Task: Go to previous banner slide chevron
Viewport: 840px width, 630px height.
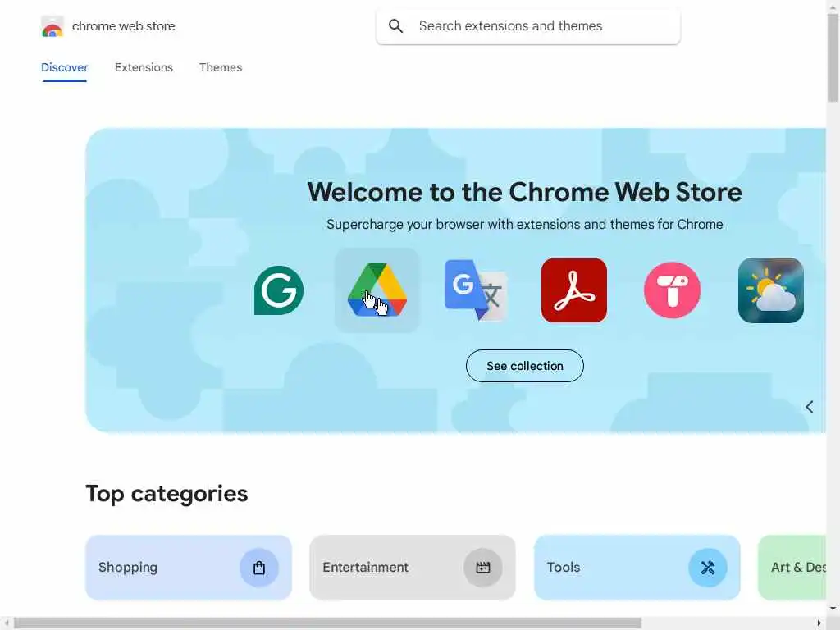Action: coord(809,407)
